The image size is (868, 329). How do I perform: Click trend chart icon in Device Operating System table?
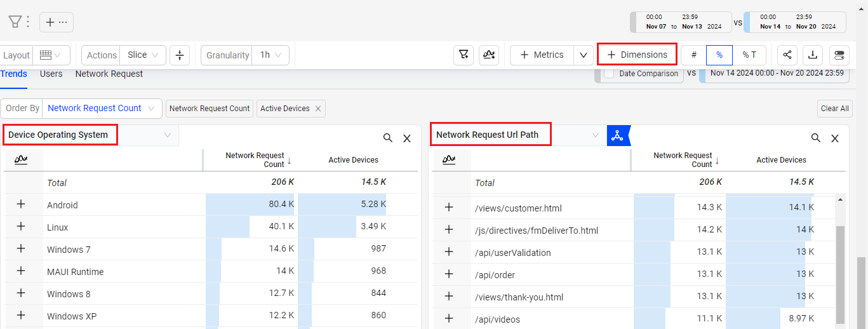tap(21, 159)
